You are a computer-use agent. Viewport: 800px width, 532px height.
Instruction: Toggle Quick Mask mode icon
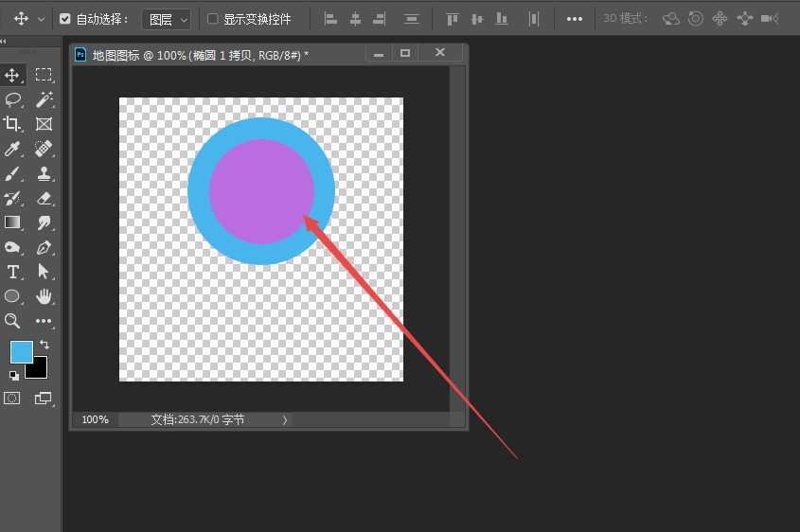[x=12, y=399]
